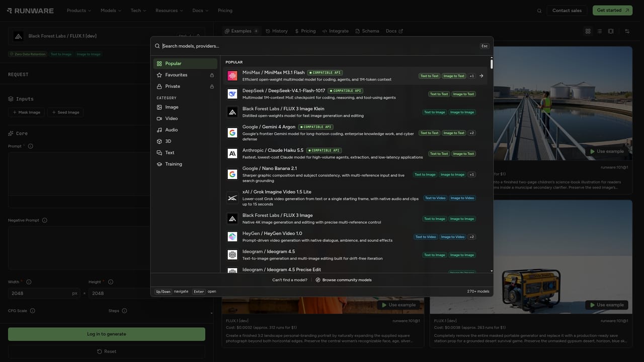Click the info icon beside Prompt
This screenshot has height=362, width=644.
point(31,146)
